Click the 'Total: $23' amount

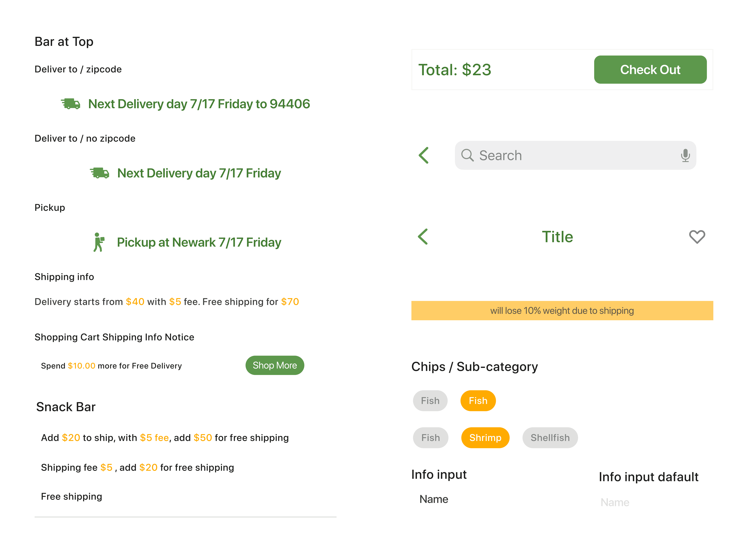(x=455, y=70)
